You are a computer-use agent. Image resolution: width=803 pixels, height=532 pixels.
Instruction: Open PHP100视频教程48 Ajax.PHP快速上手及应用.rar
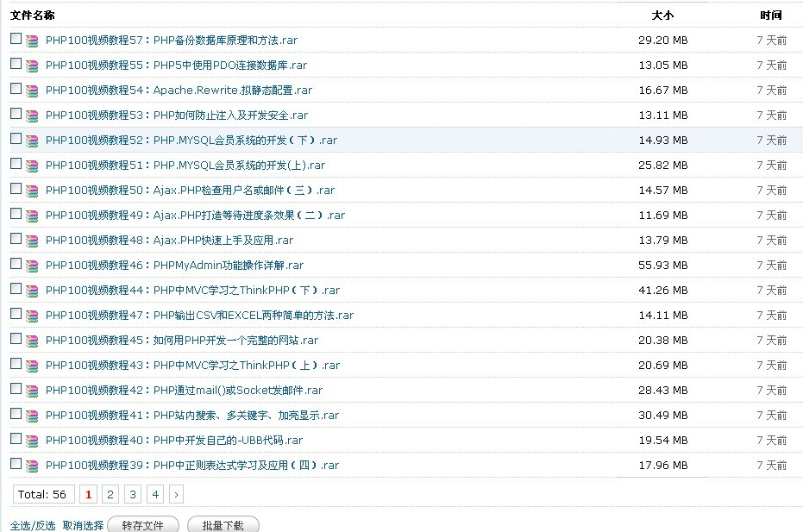pyautogui.click(x=170, y=241)
